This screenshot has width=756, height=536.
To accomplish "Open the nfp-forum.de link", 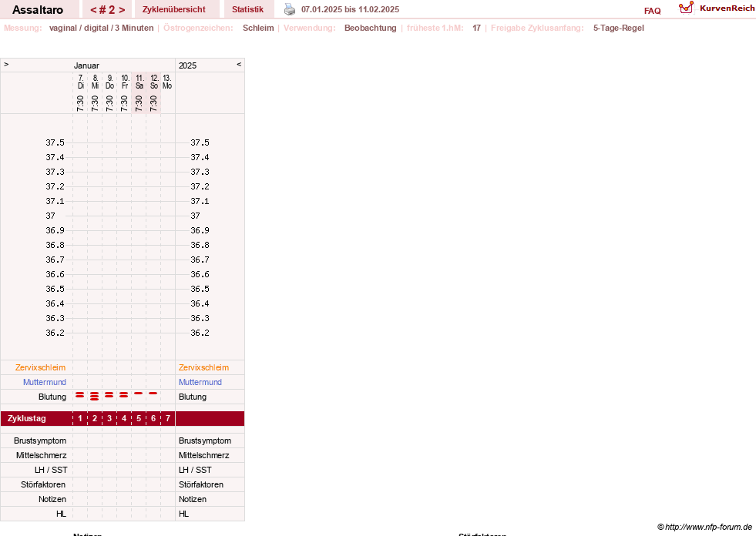I will coord(705,528).
